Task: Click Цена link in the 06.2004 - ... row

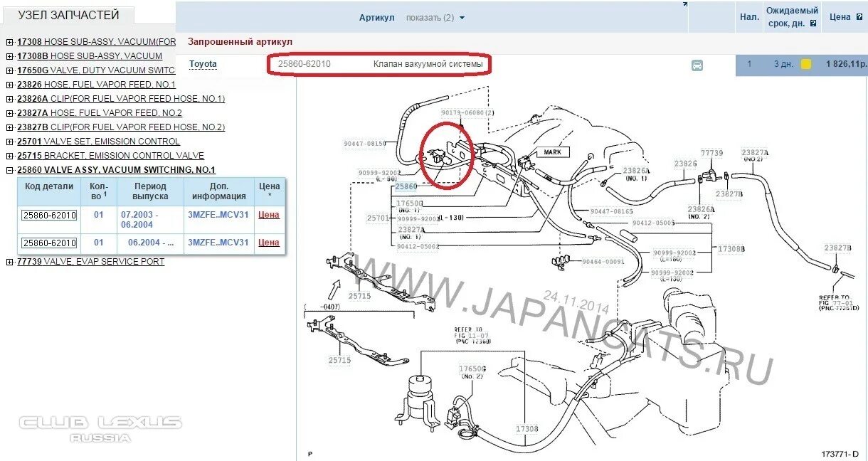Action: tap(269, 243)
